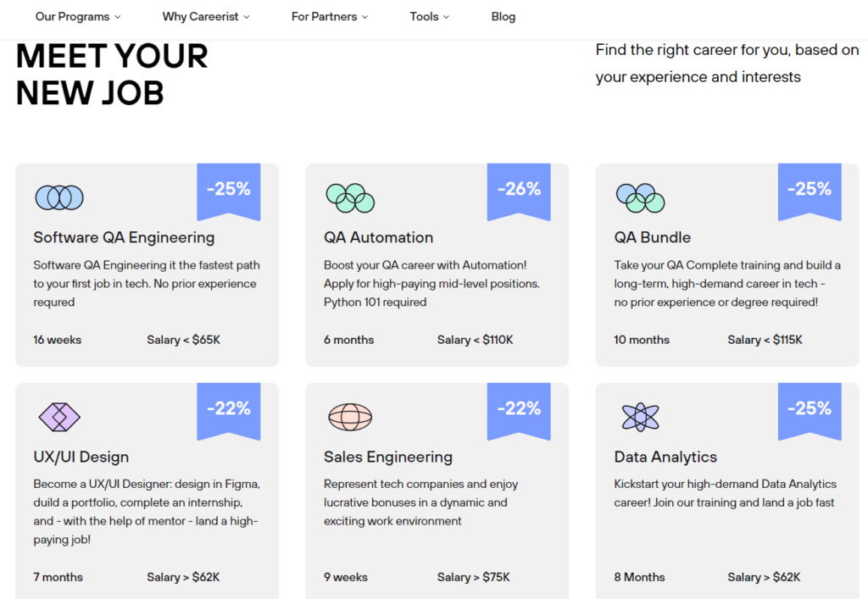Viewport: 868px width, 599px height.
Task: Click the Data Analytics atom icon
Action: click(x=641, y=417)
